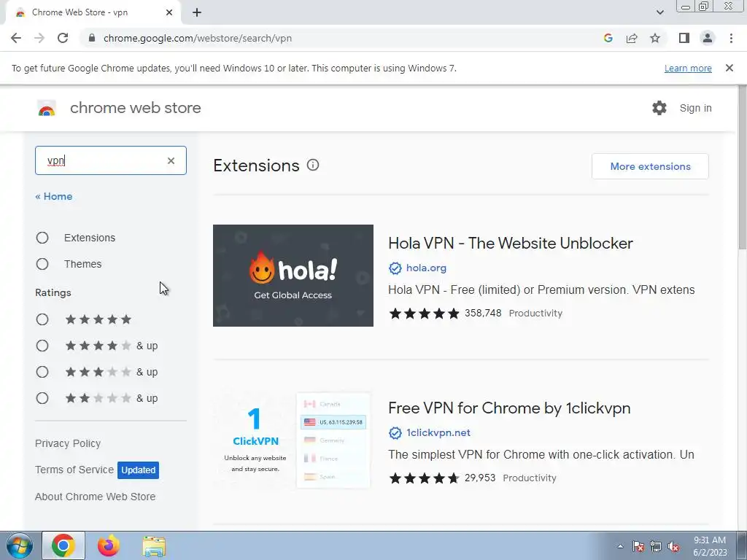This screenshot has height=560, width=747.
Task: Click Chrome icon in taskbar
Action: 63,545
